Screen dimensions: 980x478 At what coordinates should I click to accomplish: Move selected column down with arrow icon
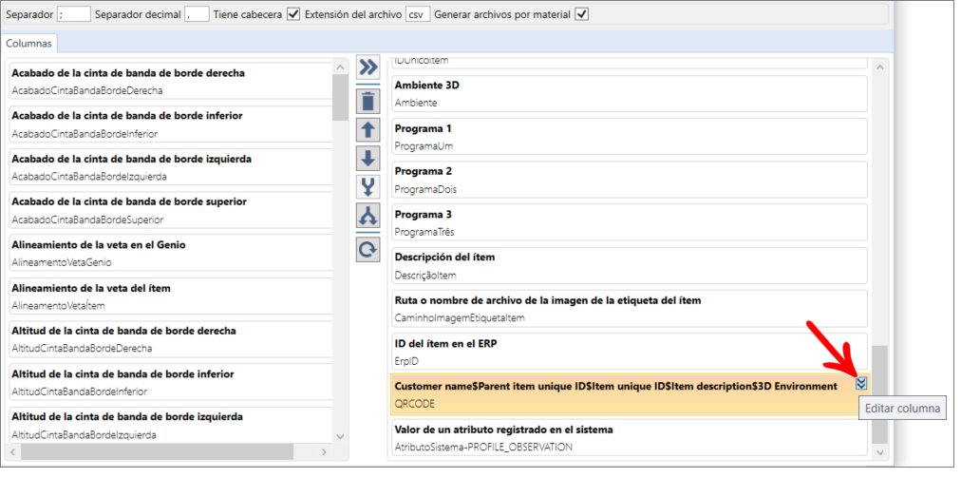tap(367, 159)
